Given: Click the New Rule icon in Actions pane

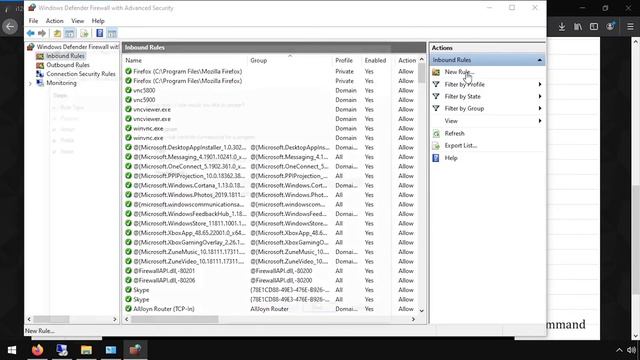Looking at the screenshot, I should [436, 72].
